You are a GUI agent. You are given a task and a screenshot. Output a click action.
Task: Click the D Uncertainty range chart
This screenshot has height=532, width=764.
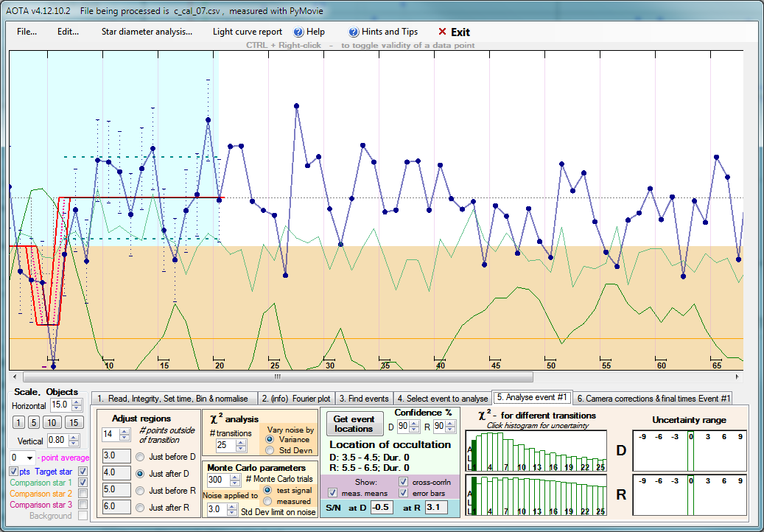click(690, 451)
